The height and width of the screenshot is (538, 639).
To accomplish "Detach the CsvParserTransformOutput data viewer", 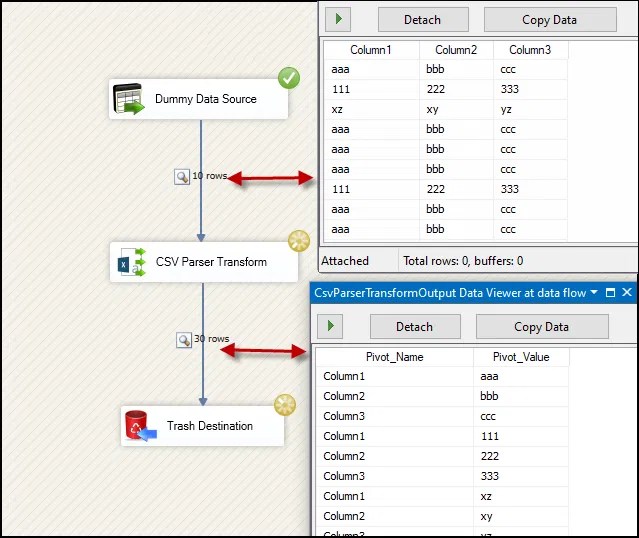I will pyautogui.click(x=414, y=326).
